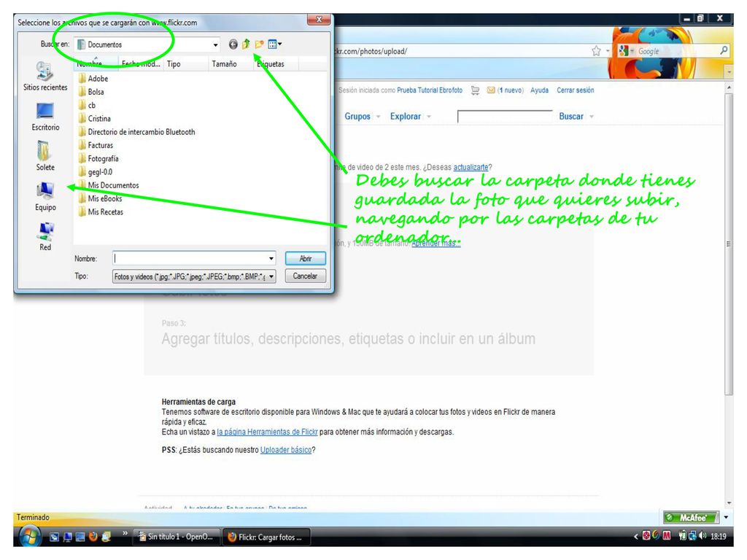Click the search magnifier icon in Firefox
The image size is (747, 560).
(x=724, y=50)
